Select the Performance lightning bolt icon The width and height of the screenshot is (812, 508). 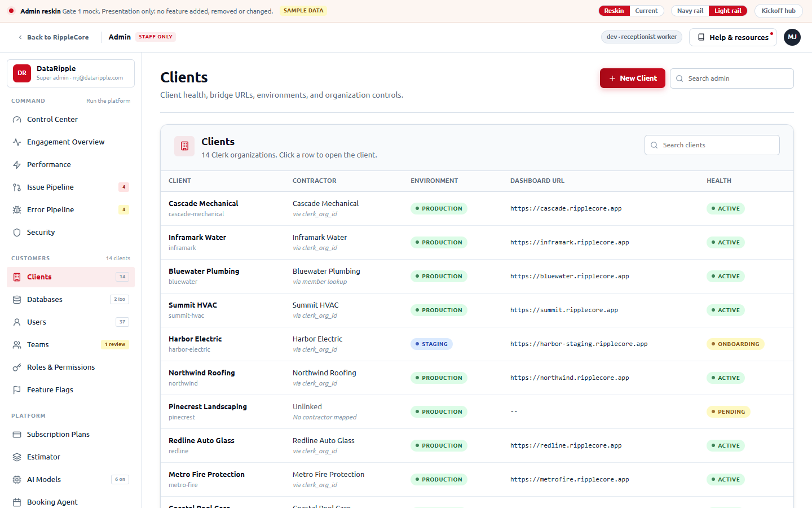click(17, 165)
